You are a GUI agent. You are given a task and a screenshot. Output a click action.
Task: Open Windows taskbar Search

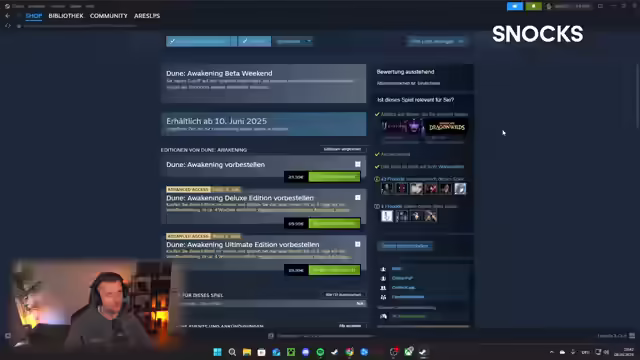(232, 352)
